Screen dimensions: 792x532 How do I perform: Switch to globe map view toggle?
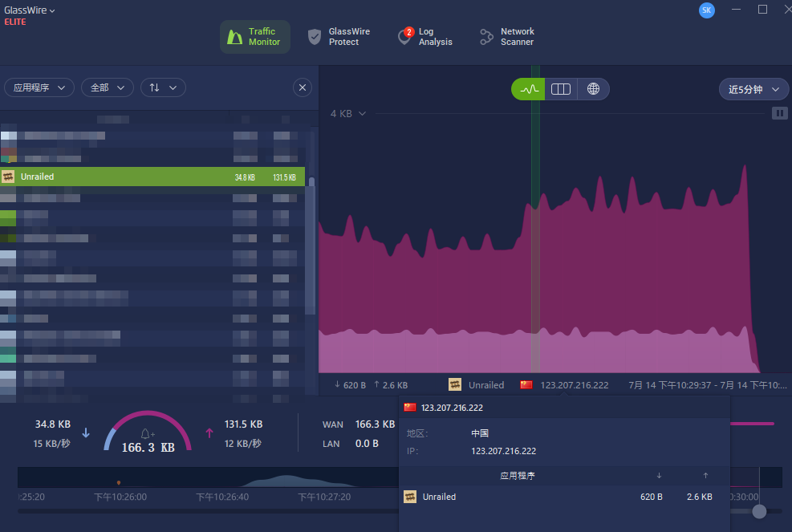[x=593, y=89]
